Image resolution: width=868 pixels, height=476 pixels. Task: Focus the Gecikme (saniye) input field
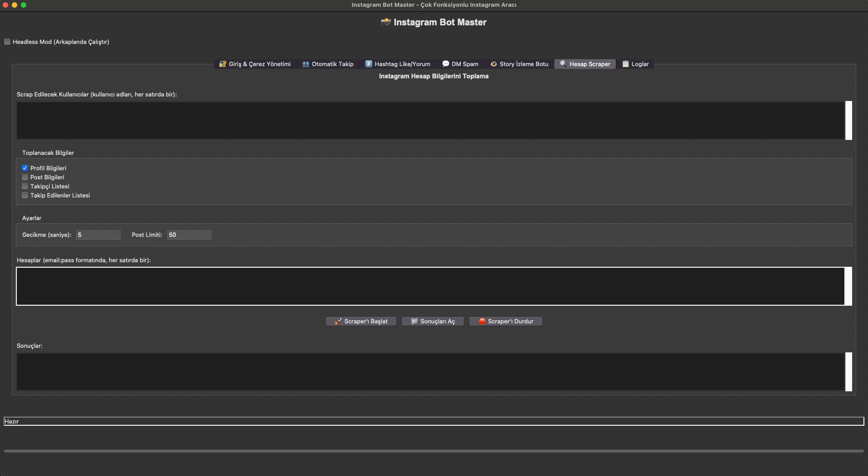click(x=98, y=235)
